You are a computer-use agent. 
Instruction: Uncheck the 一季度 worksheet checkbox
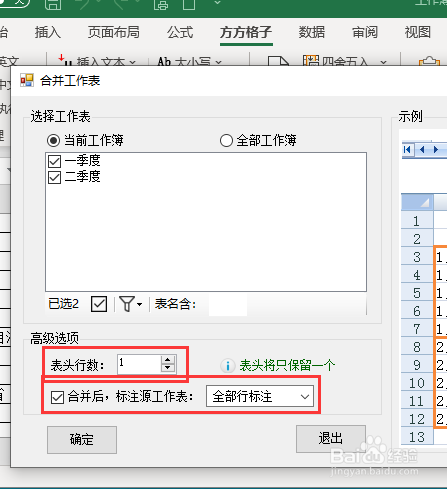54,161
